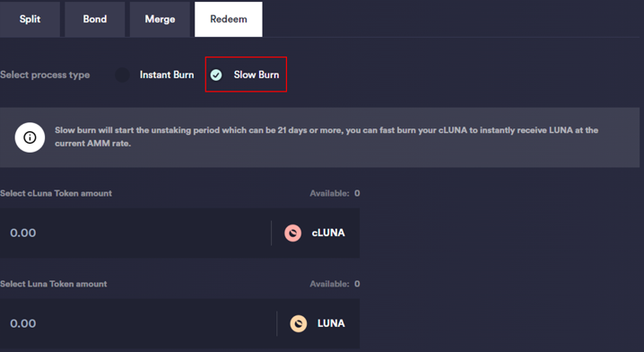Open the Bond tab
Image resolution: width=644 pixels, height=352 pixels.
pyautogui.click(x=95, y=20)
